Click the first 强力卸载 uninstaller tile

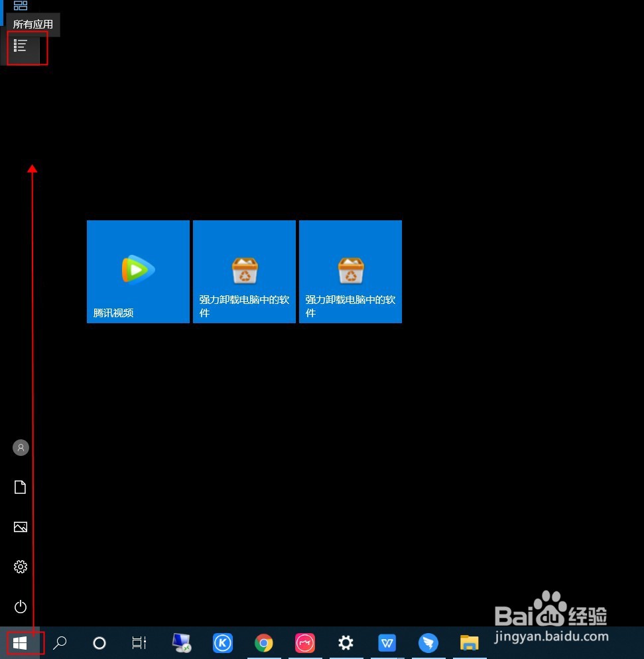click(x=243, y=271)
